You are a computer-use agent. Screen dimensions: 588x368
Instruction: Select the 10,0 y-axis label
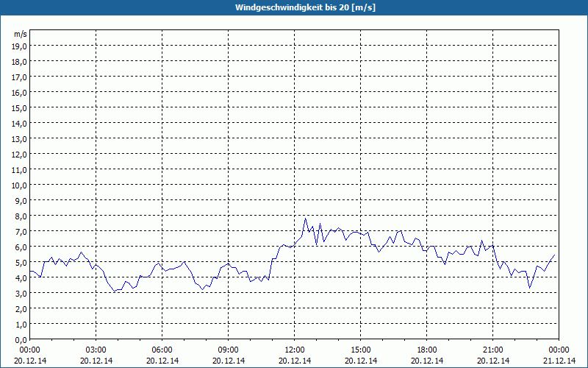coord(20,185)
